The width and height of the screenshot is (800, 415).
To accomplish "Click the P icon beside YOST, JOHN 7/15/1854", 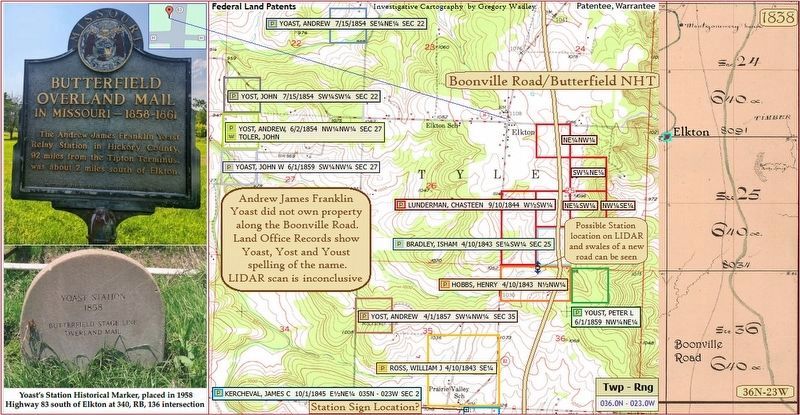I will 233,96.
